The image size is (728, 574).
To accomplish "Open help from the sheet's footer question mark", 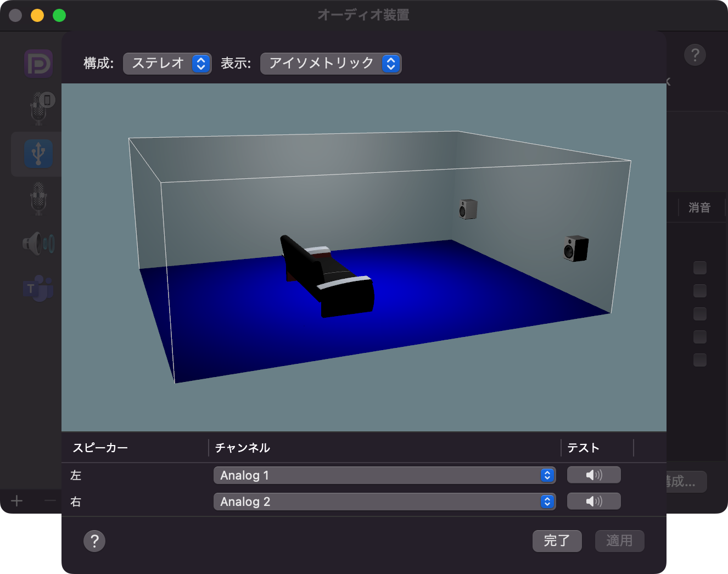I will tap(94, 541).
